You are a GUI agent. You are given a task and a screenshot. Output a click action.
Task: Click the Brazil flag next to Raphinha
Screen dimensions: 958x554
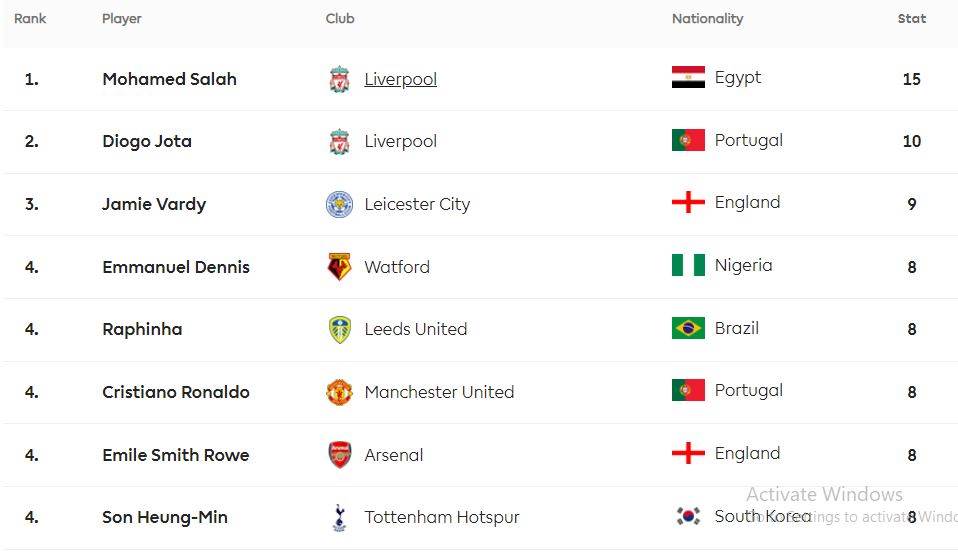688,328
